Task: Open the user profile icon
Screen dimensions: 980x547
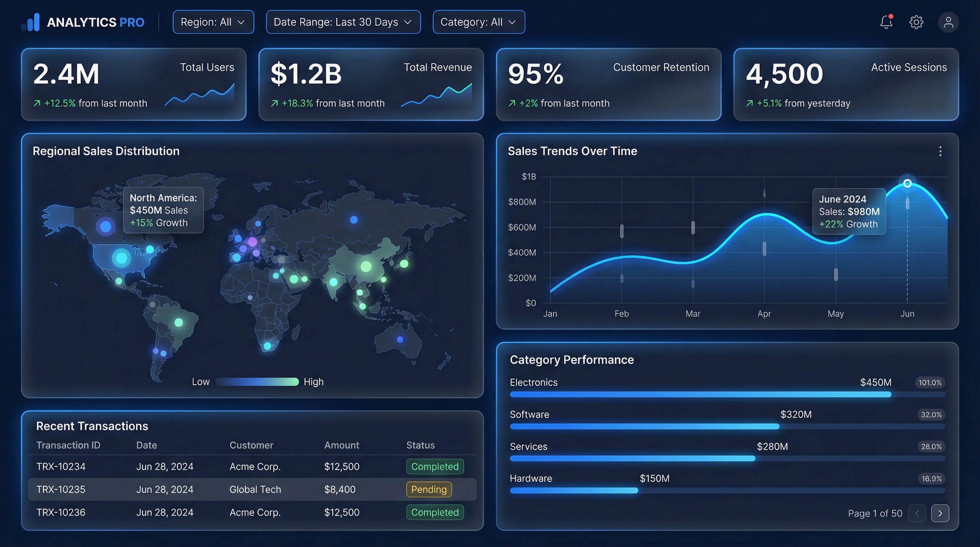Action: (x=948, y=22)
